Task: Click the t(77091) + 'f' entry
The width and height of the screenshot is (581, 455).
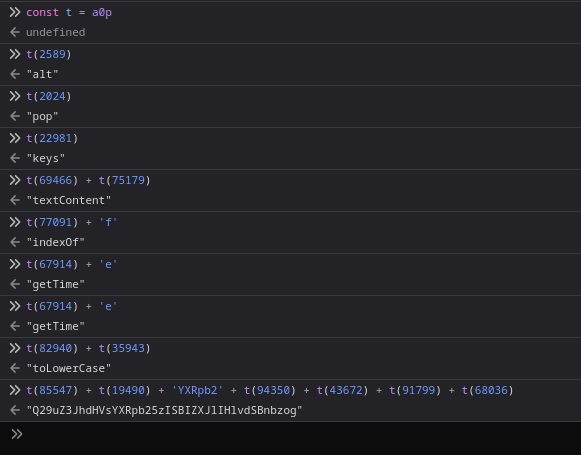Action: coord(72,222)
